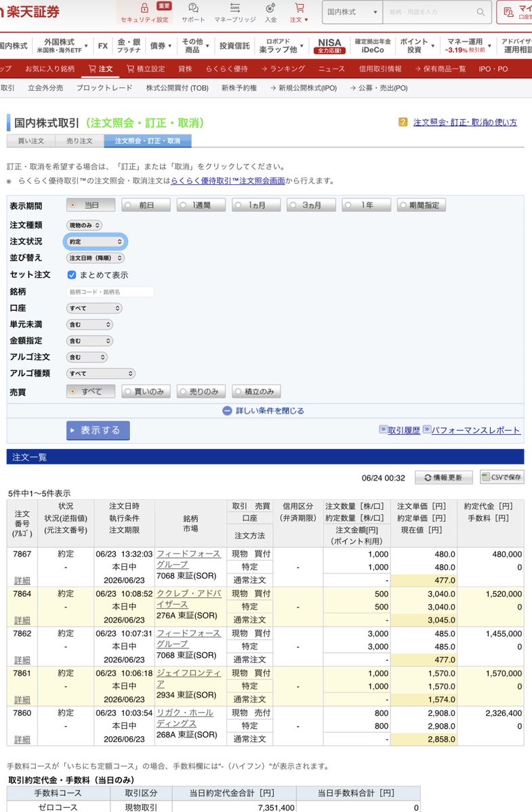Select 前日 display period
The height and width of the screenshot is (812, 532).
point(146,205)
